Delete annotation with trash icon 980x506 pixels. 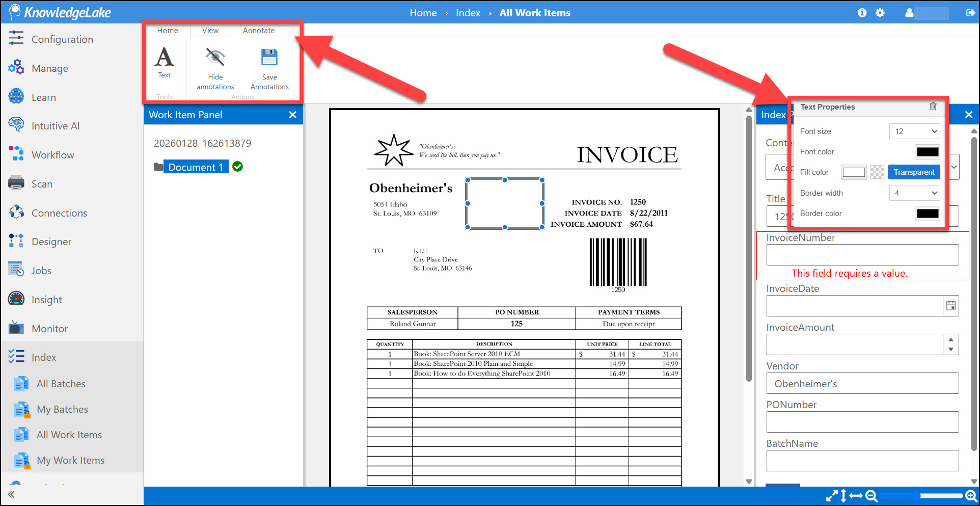pyautogui.click(x=933, y=106)
